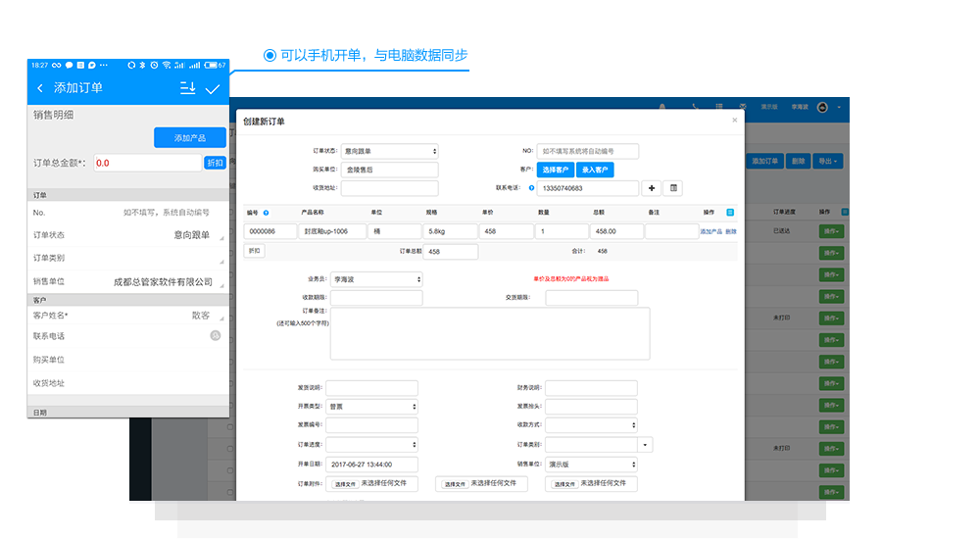Expand the 业务员 dropdown showing 李海波
The image size is (980, 539).
coord(375,279)
